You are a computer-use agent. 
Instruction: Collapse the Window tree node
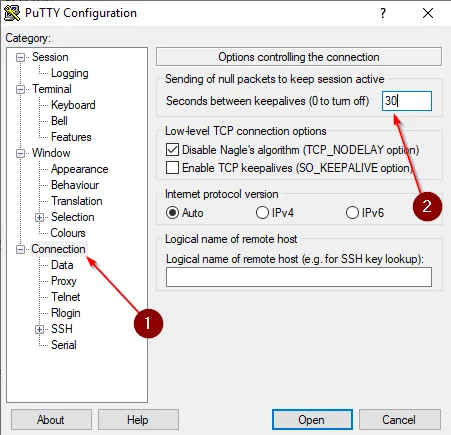click(x=20, y=153)
